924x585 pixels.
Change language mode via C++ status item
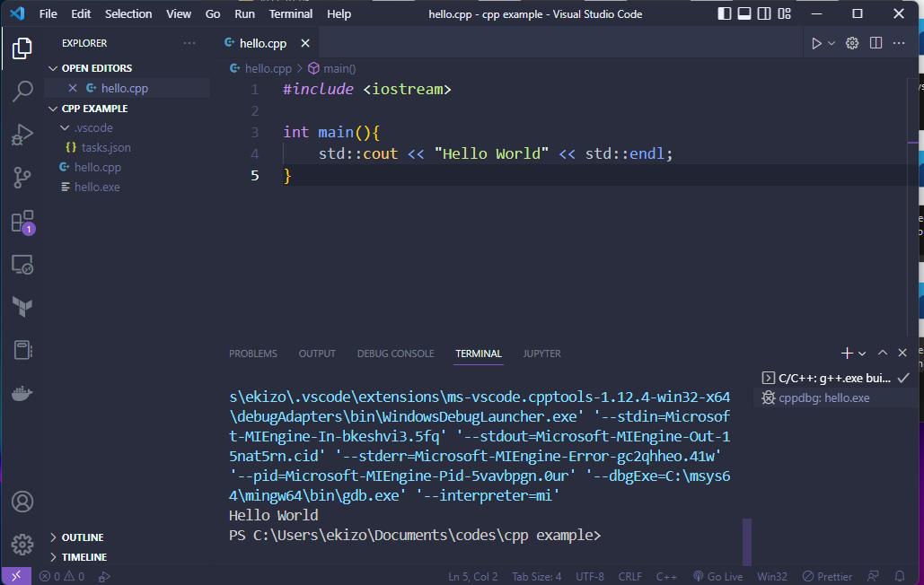[x=666, y=576]
